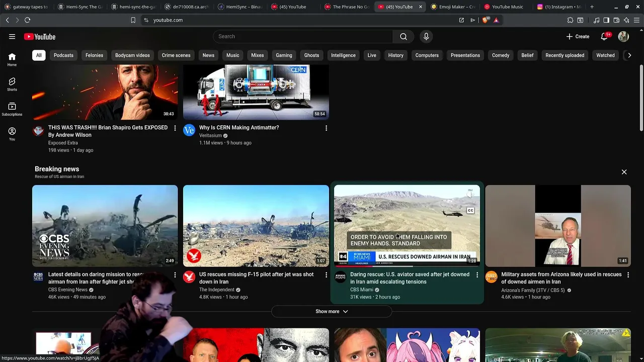This screenshot has width=644, height=362.
Task: Toggle the browser sidebar panel icon
Action: [x=606, y=20]
